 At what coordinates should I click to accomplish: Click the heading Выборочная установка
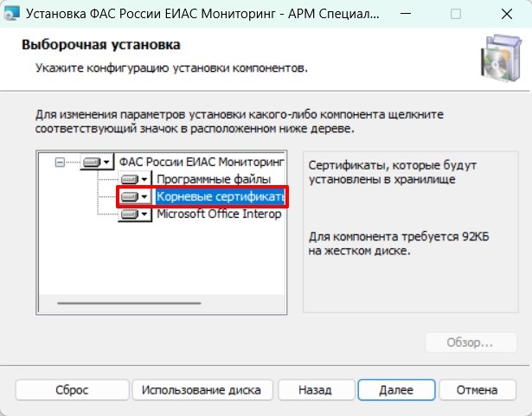coord(101,45)
